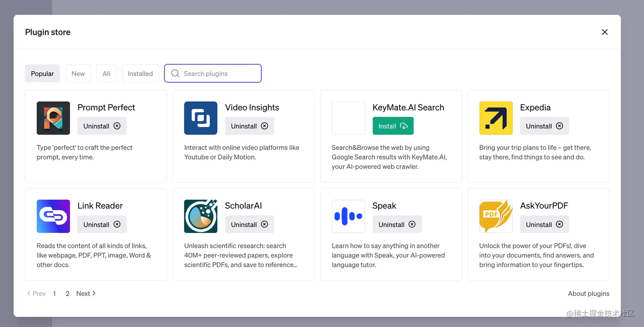This screenshot has height=327, width=644.
Task: Go to the Prev page
Action: click(x=36, y=293)
